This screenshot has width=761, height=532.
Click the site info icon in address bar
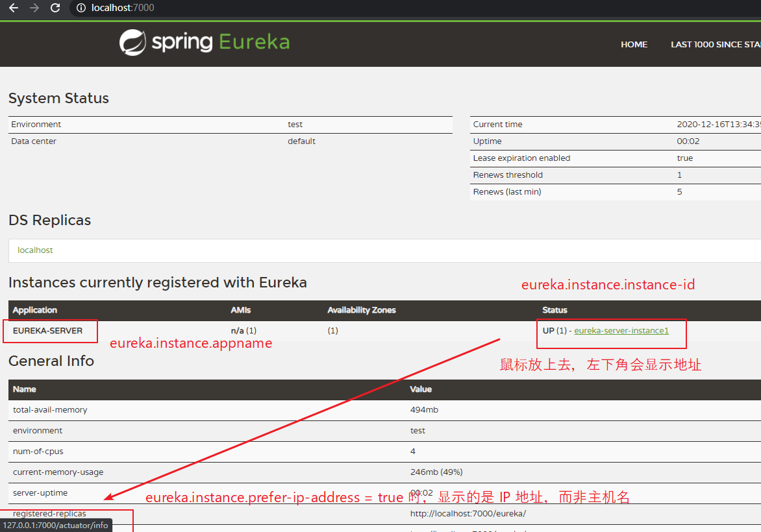tap(81, 8)
